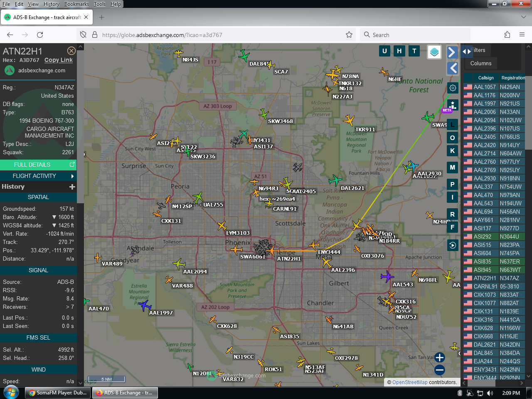This screenshot has width=532, height=399.
Task: Open the Help menu
Action: [116, 4]
